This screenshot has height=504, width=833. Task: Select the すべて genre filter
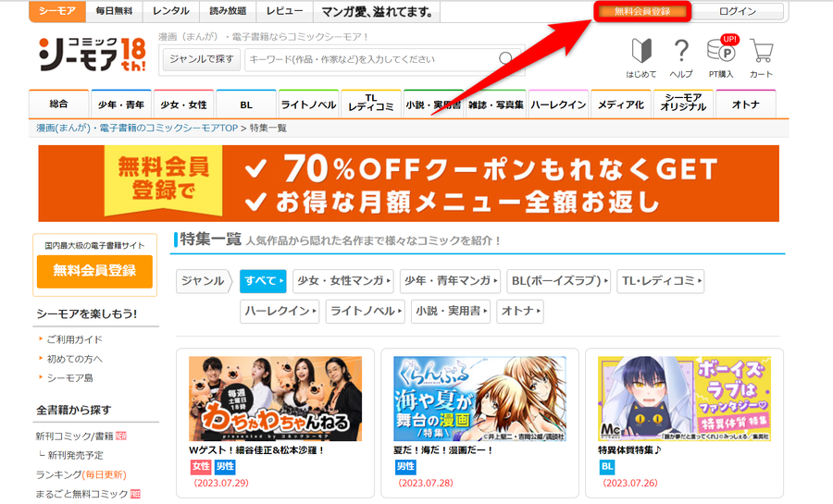click(x=263, y=280)
